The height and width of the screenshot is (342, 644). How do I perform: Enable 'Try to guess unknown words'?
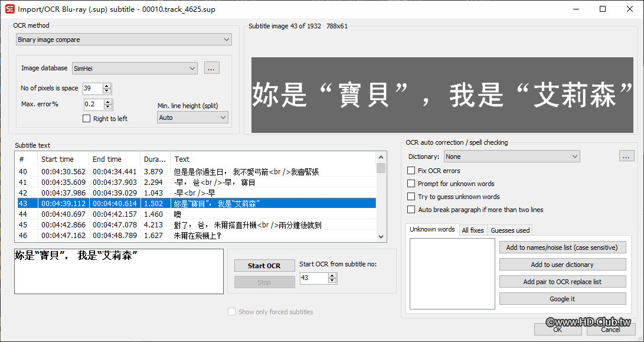pyautogui.click(x=411, y=196)
